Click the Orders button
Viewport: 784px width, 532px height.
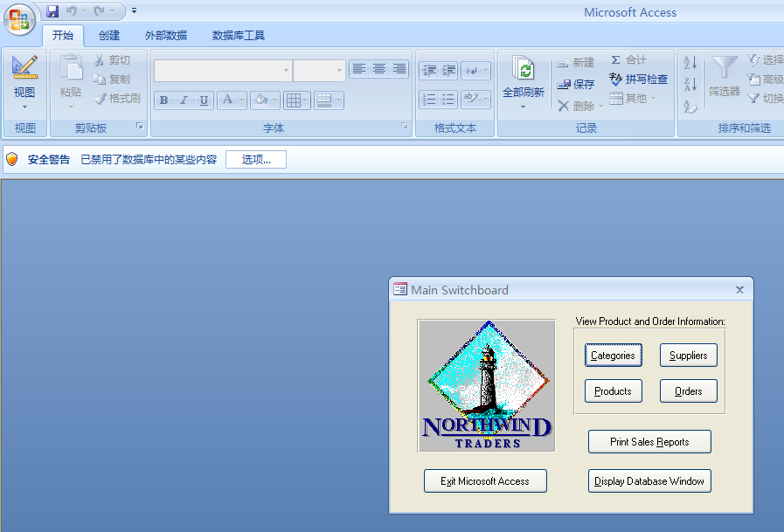tap(688, 391)
